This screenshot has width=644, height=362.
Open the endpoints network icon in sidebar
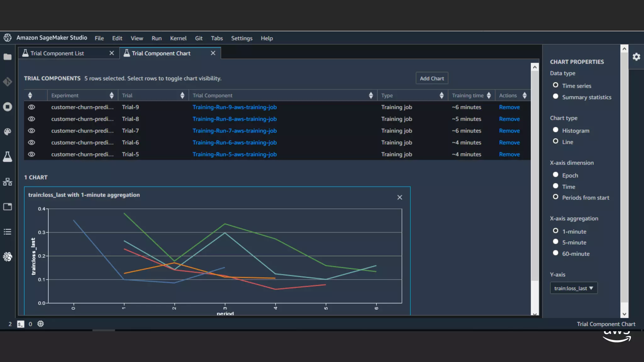coord(8,182)
